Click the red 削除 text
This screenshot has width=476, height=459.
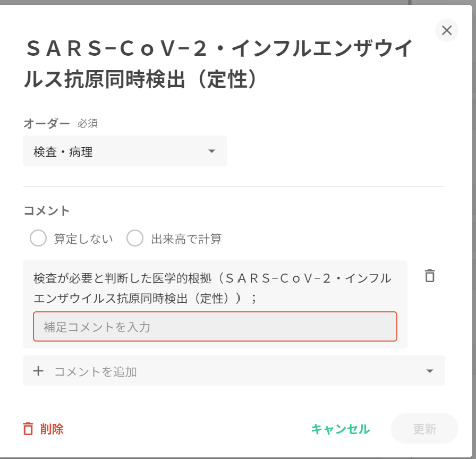coord(52,429)
